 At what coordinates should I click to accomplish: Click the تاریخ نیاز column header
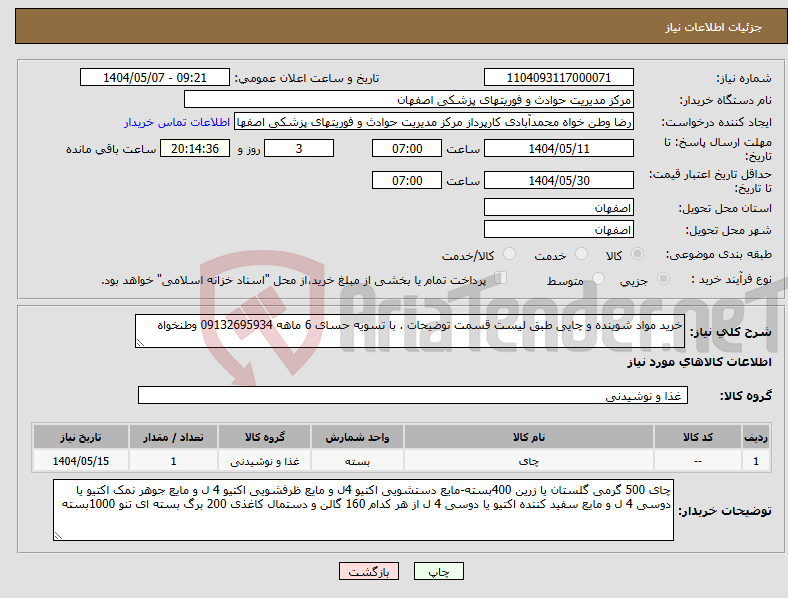[x=81, y=437]
